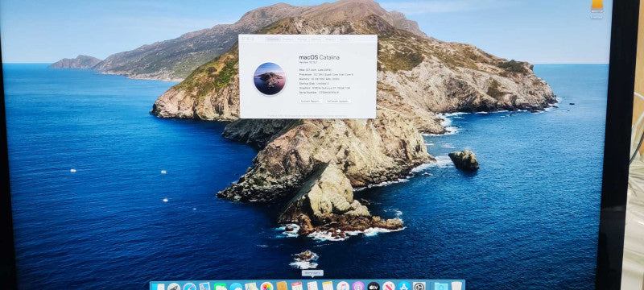644x290 pixels.
Task: Click the Memory info line
Action: (x=319, y=79)
